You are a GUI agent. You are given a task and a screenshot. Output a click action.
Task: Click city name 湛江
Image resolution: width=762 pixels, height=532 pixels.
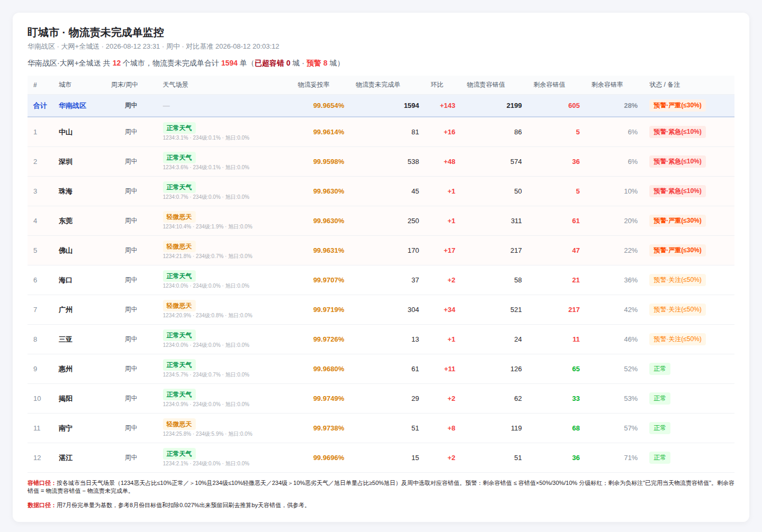point(66,458)
